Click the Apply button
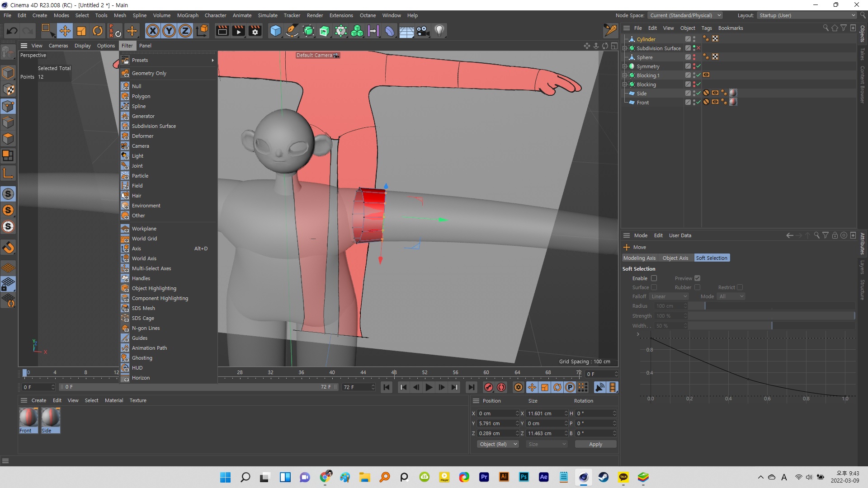This screenshot has height=488, width=868. pos(595,444)
